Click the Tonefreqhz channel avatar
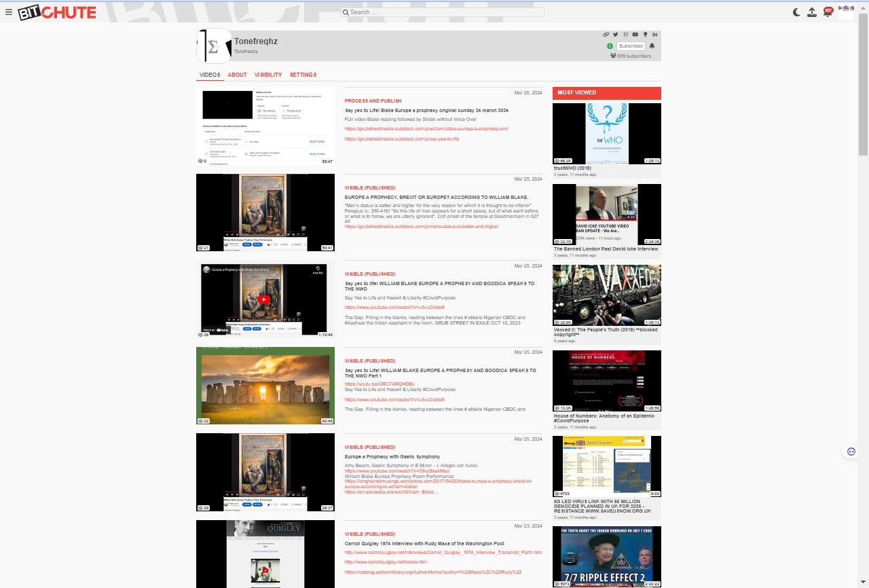The height and width of the screenshot is (588, 869). (x=214, y=46)
